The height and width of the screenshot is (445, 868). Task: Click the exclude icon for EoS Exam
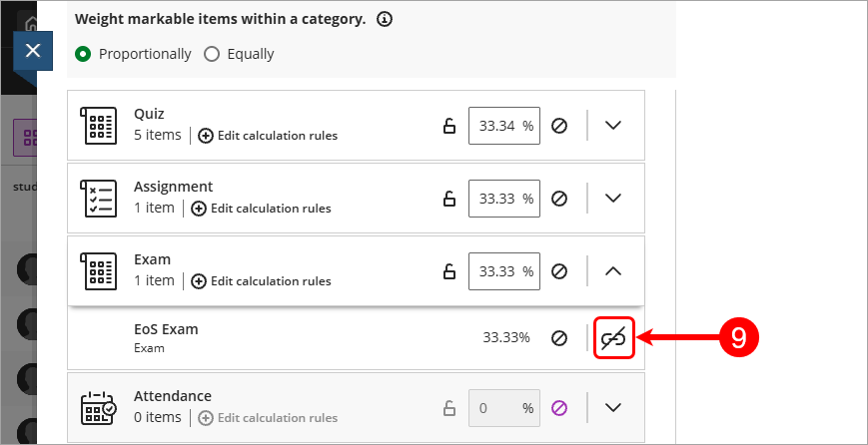(559, 338)
